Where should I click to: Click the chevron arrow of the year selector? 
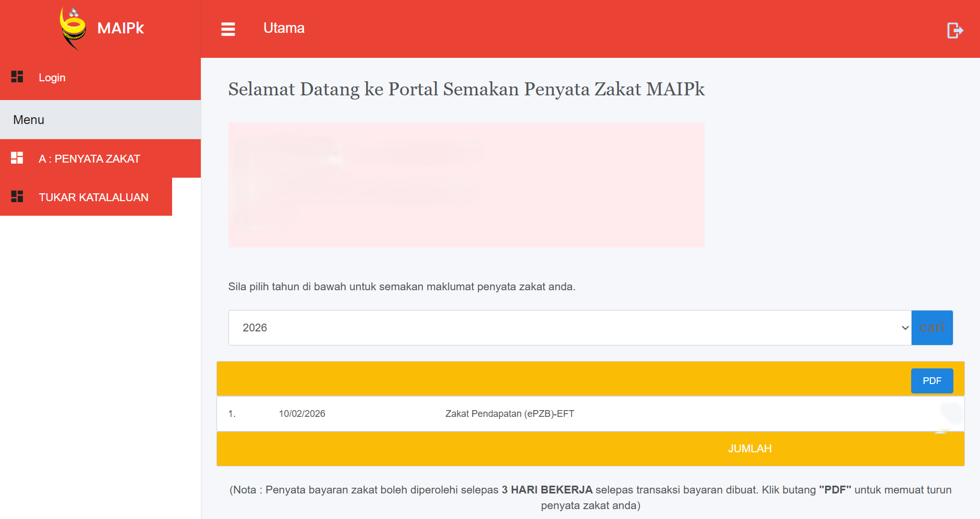point(905,328)
